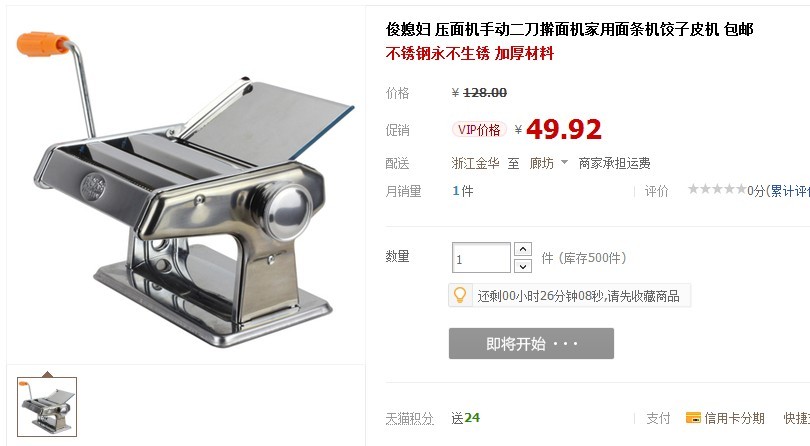Click the quantity input field
Screen dimensions: 810x446
point(481,257)
